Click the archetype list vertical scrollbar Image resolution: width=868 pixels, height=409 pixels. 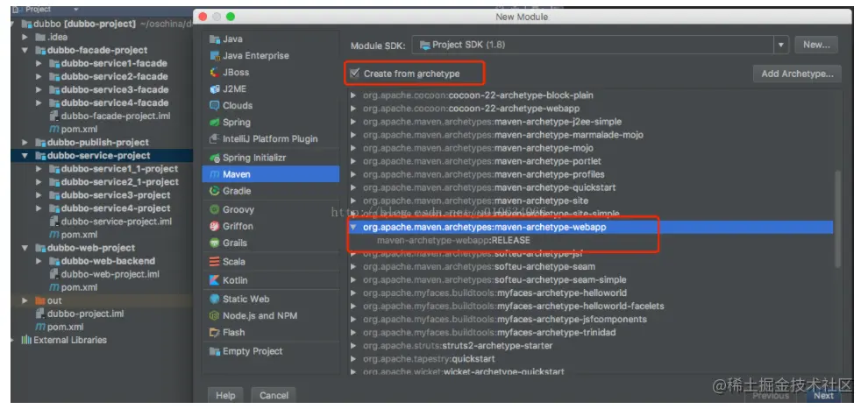837,218
